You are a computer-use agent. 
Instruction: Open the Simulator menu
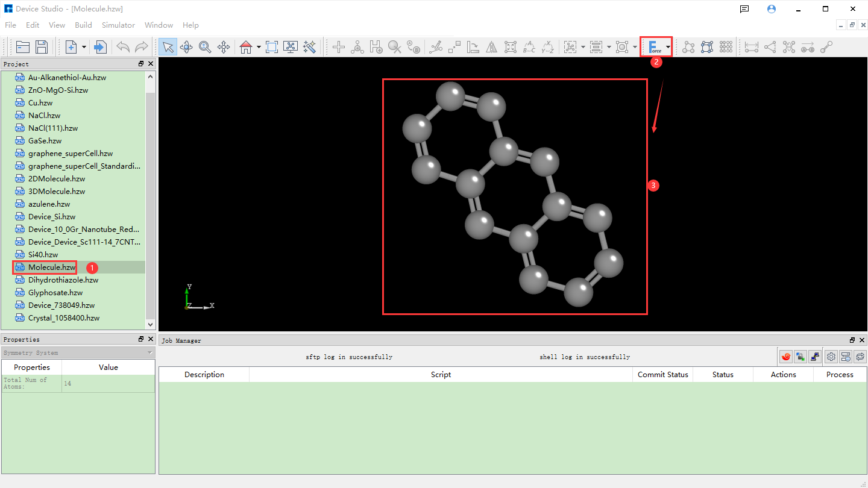[x=118, y=25]
